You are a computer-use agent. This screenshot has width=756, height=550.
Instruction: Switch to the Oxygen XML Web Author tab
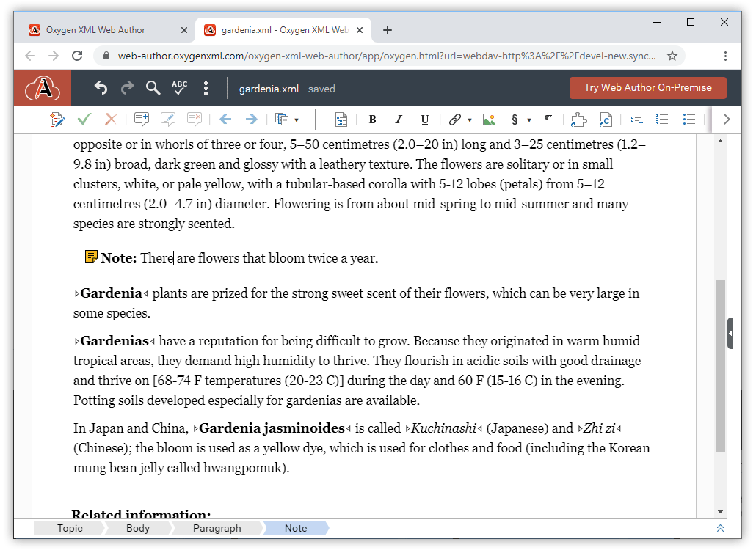pos(95,30)
